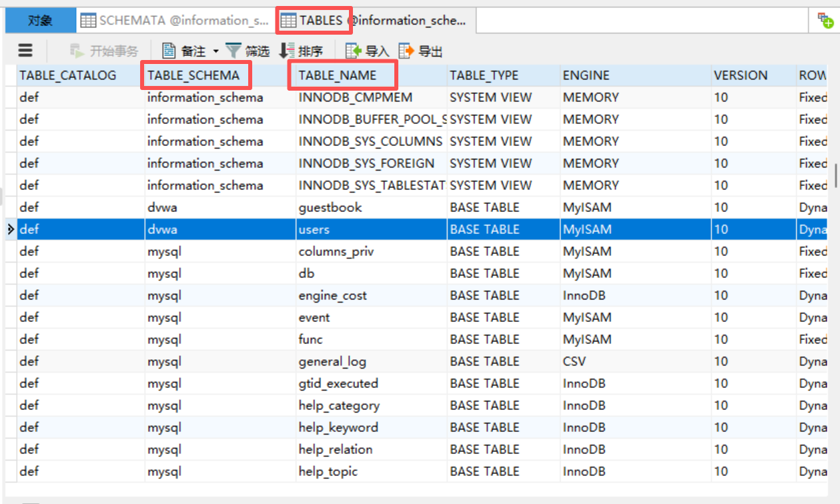840x504 pixels.
Task: Click the row selector arrow beside users
Action: click(x=9, y=229)
